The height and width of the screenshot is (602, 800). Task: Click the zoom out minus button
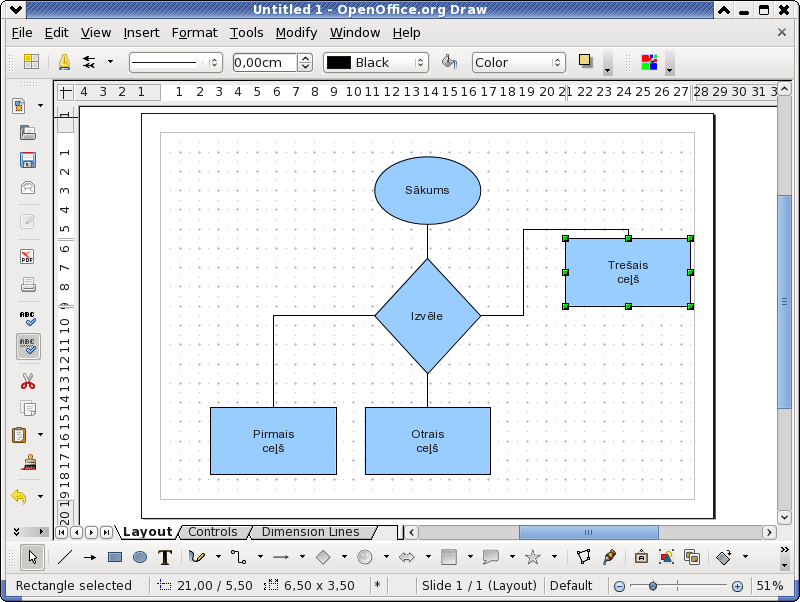[619, 586]
